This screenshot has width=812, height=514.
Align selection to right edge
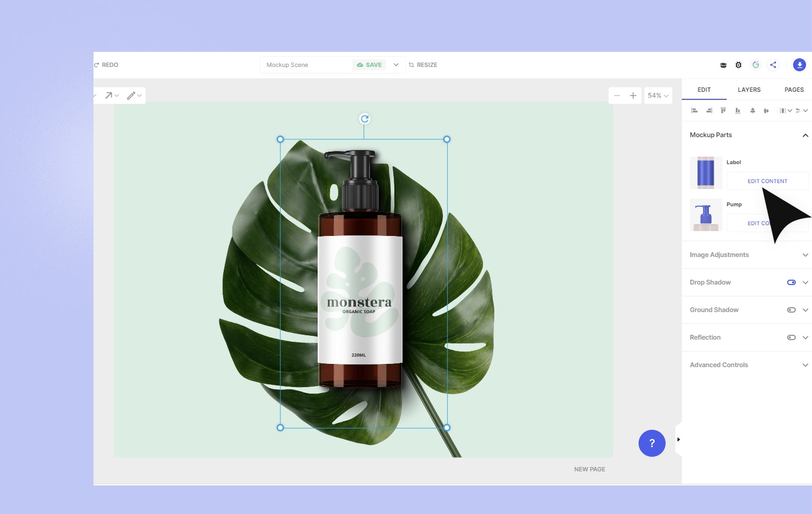709,111
